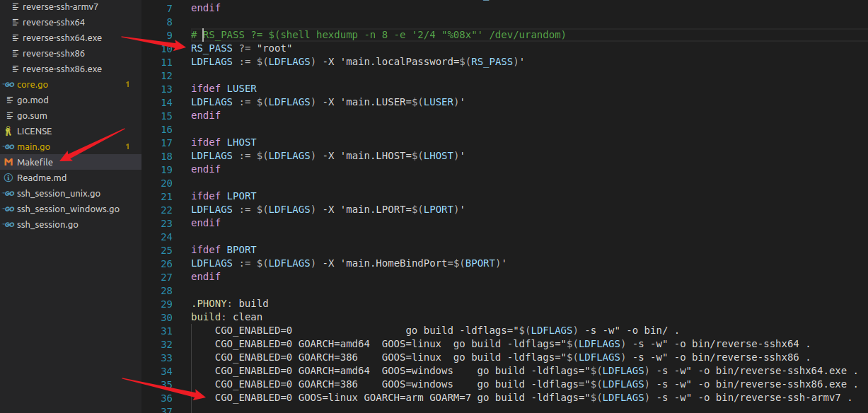868x413 pixels.
Task: Open reverse-ssh-armv7 in the file tree
Action: point(60,7)
